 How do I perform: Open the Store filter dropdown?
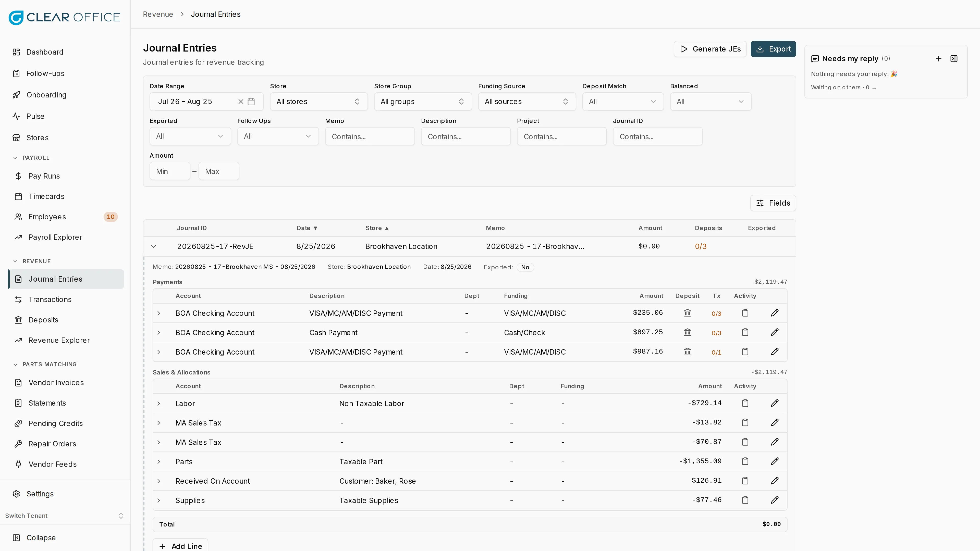pyautogui.click(x=318, y=102)
